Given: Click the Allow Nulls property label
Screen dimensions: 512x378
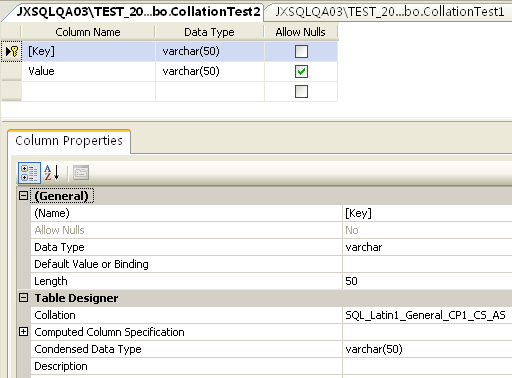Looking at the screenshot, I should tap(59, 230).
